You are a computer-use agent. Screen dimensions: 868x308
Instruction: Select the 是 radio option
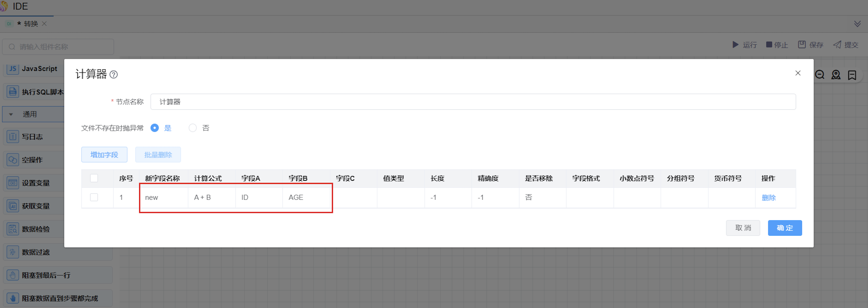(x=155, y=128)
